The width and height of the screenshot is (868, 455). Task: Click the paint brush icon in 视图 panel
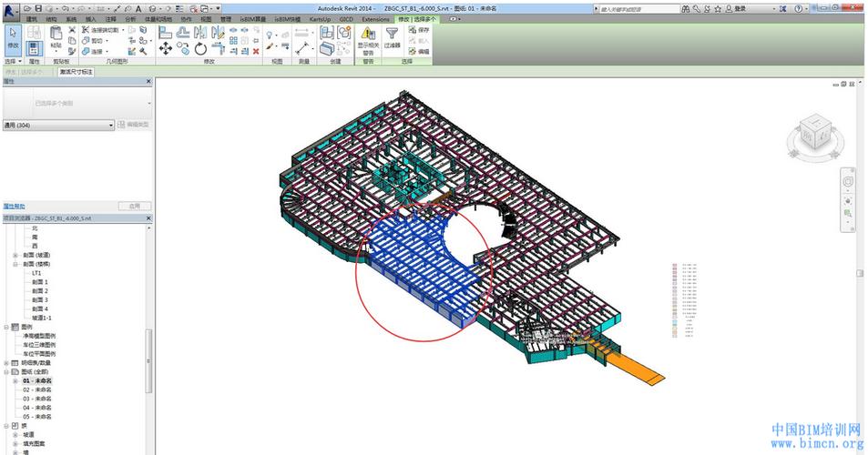270,47
